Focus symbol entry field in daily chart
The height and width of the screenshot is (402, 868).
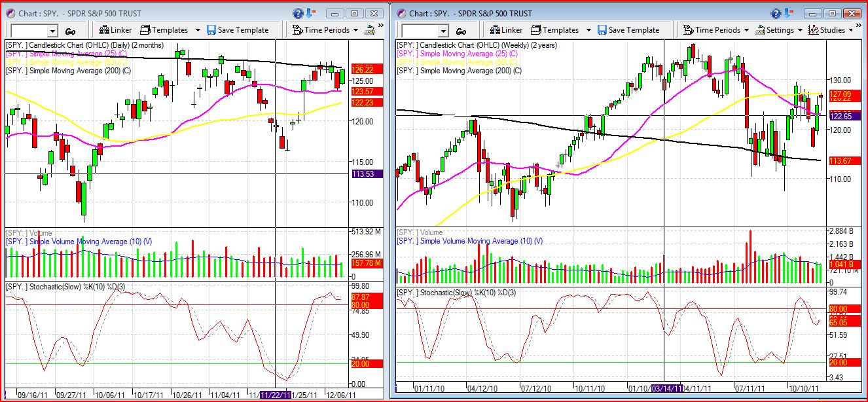click(29, 31)
